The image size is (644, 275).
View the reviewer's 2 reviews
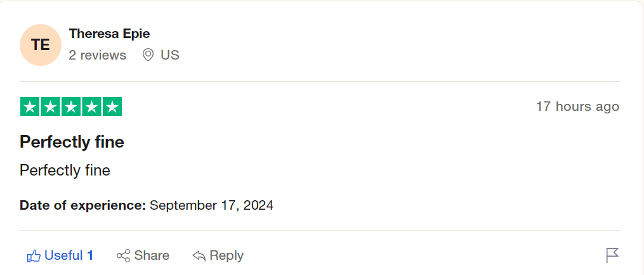[98, 55]
